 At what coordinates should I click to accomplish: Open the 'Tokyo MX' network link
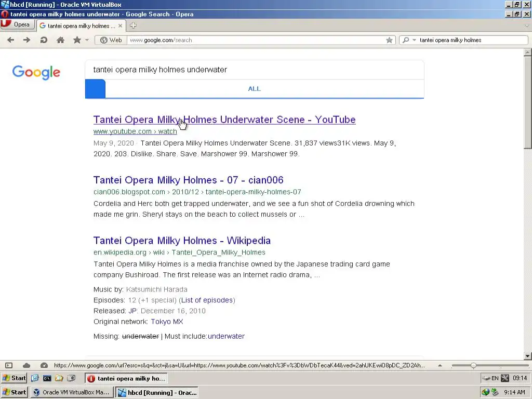tap(167, 322)
